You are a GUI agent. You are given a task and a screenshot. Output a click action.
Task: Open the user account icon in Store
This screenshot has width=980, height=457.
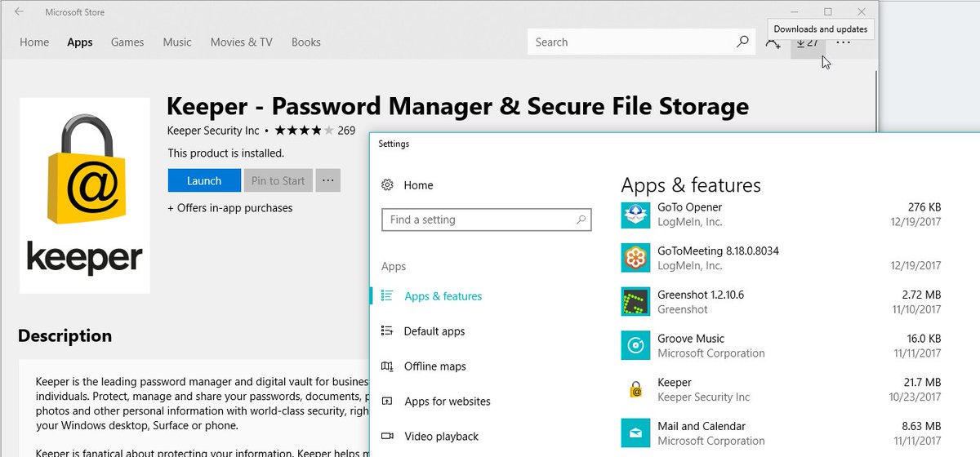tap(773, 43)
